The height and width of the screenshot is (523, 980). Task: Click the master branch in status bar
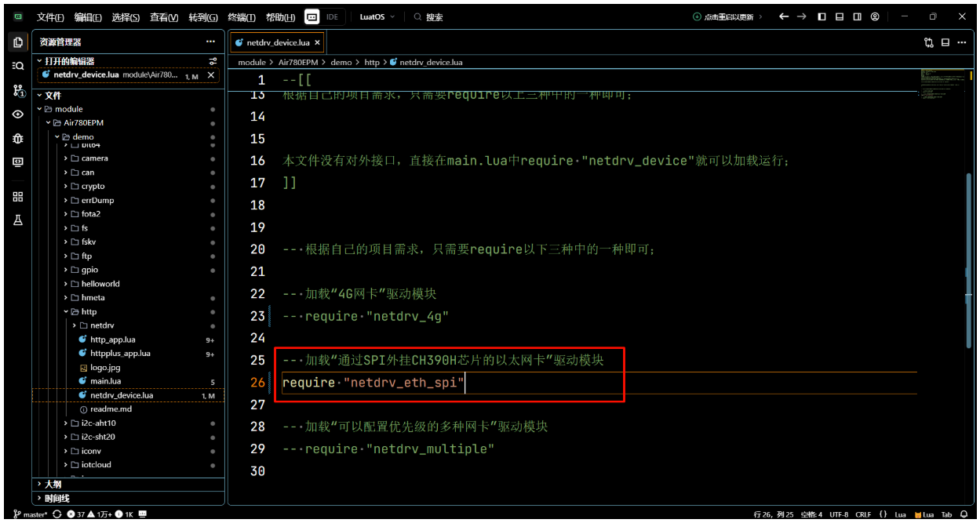tap(30, 514)
